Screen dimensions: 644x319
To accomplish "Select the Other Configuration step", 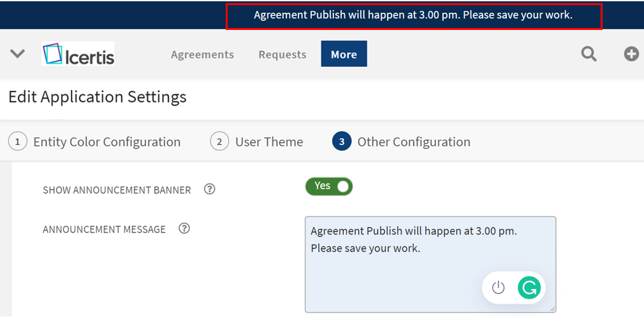I will [x=414, y=142].
